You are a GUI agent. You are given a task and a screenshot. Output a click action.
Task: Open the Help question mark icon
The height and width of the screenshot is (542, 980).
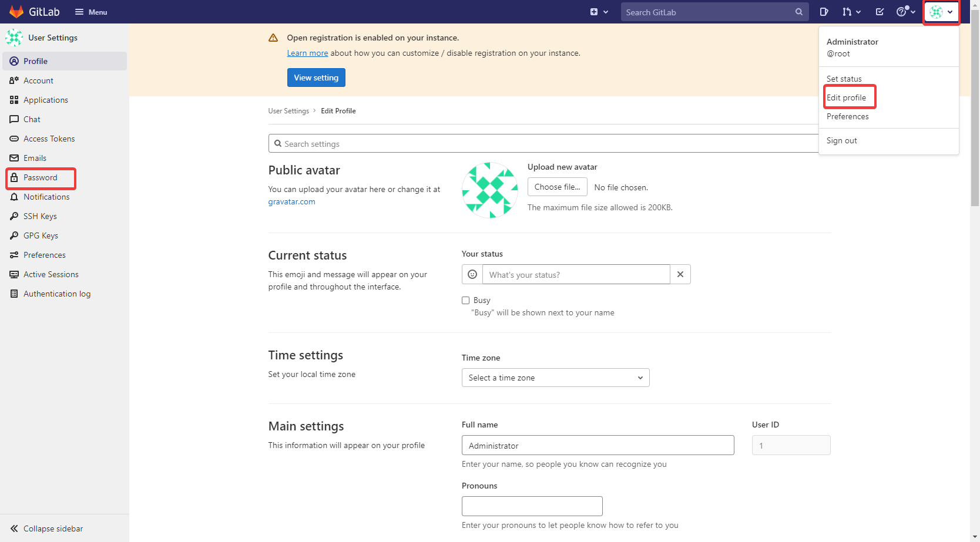(x=903, y=12)
